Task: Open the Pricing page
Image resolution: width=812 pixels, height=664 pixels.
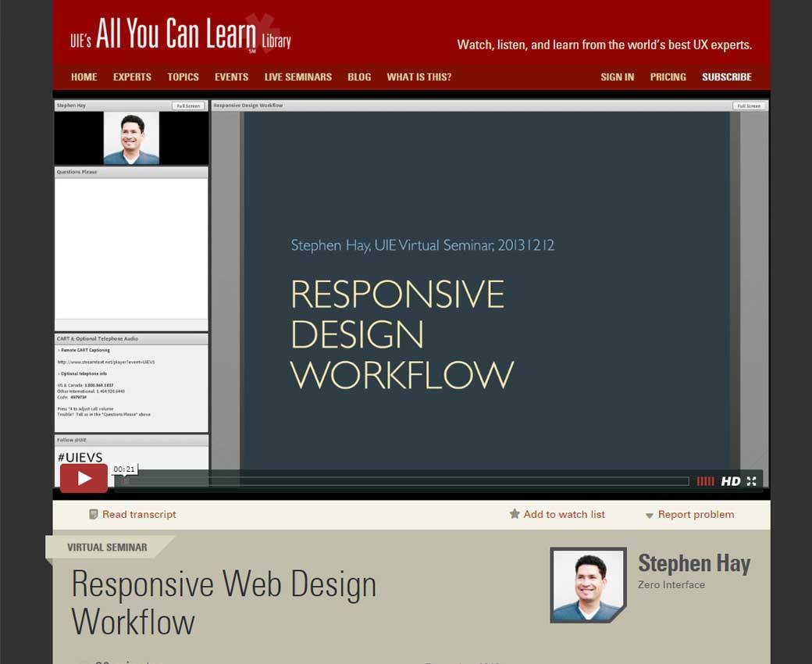Action: pyautogui.click(x=668, y=77)
